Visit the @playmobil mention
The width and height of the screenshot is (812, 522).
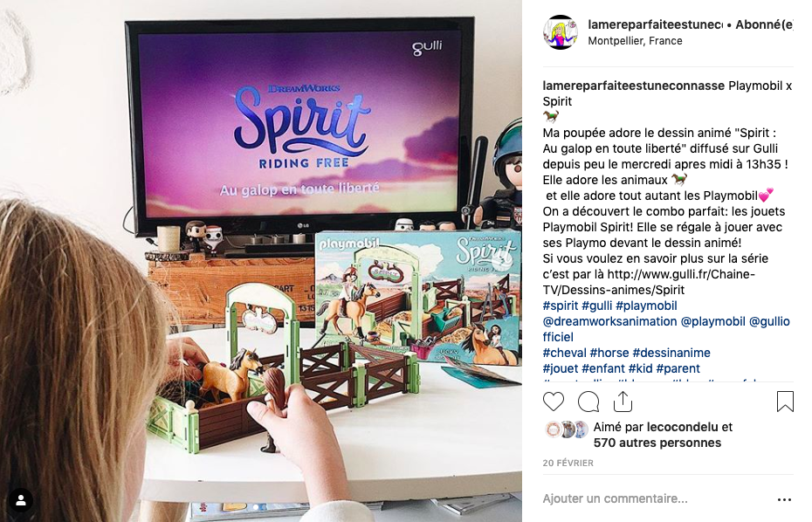[712, 321]
